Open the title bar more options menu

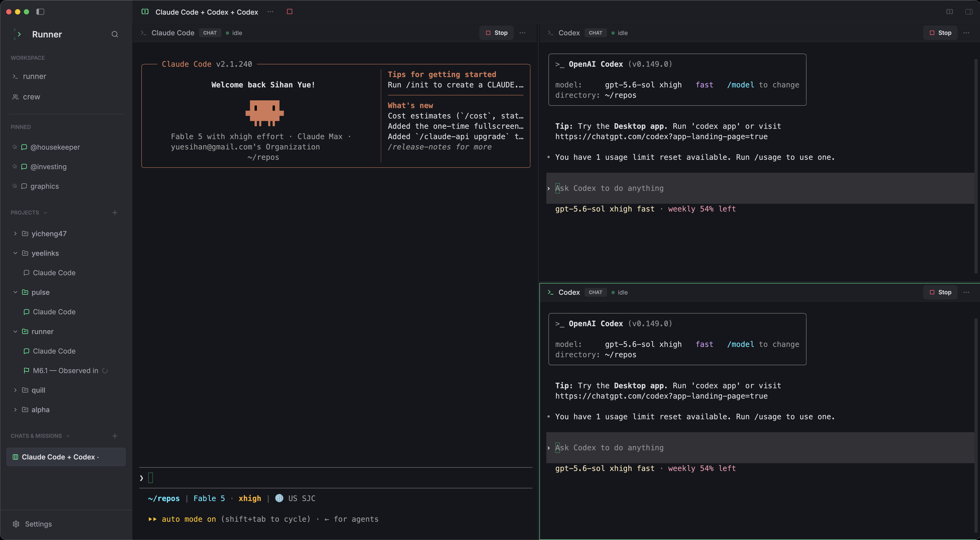pos(270,12)
